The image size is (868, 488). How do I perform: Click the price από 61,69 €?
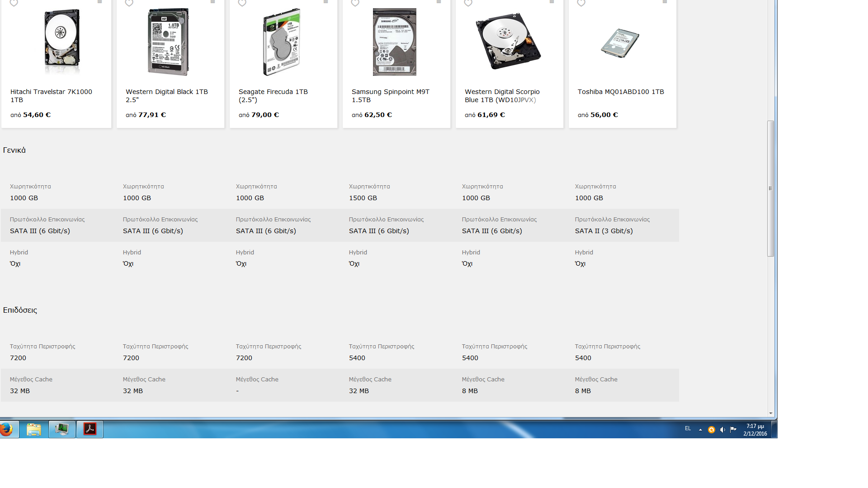485,115
